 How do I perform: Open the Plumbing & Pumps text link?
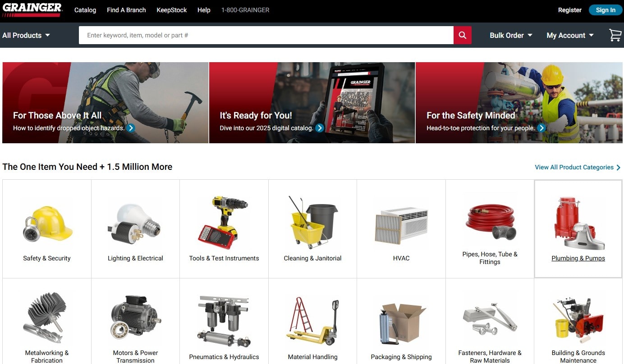(578, 258)
